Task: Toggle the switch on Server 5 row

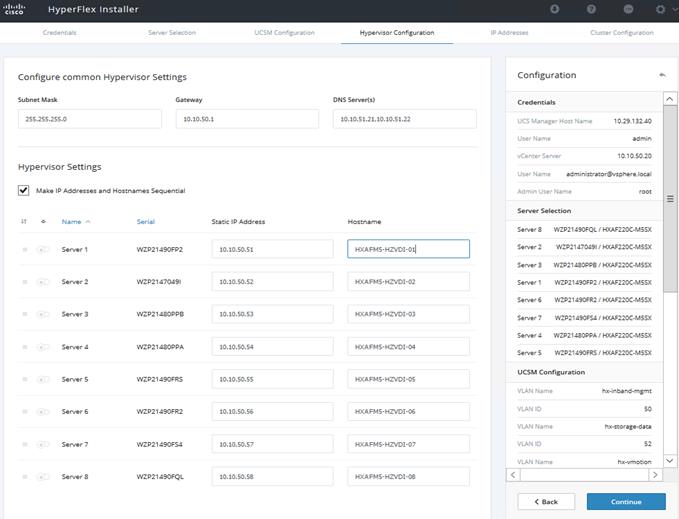Action: coord(42,379)
